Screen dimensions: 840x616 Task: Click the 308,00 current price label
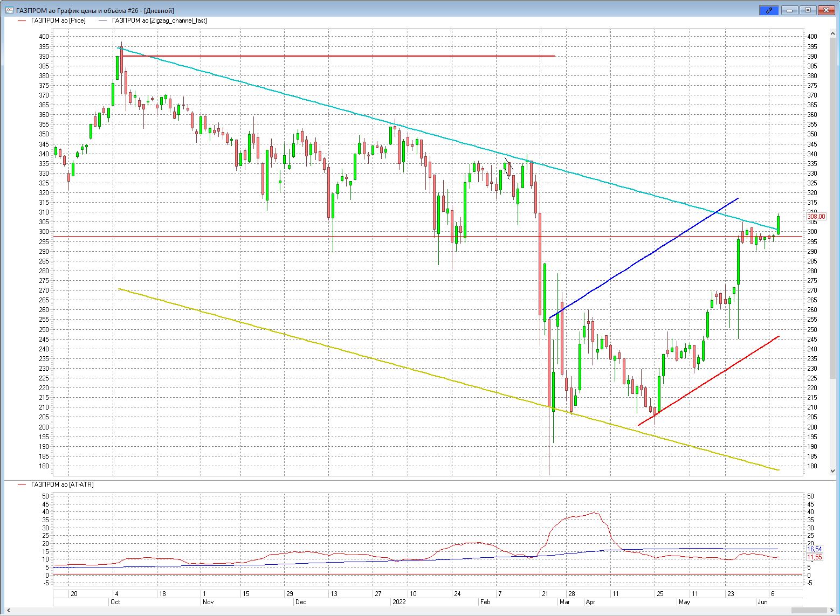[x=816, y=217]
